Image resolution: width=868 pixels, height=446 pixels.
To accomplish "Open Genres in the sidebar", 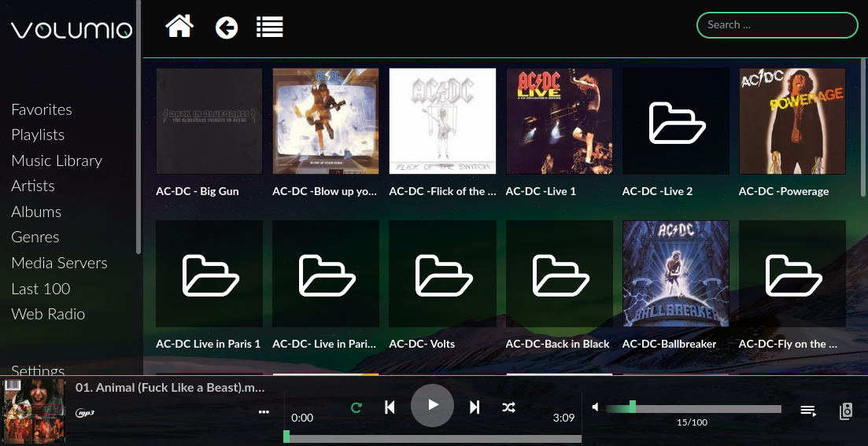I will [x=35, y=237].
